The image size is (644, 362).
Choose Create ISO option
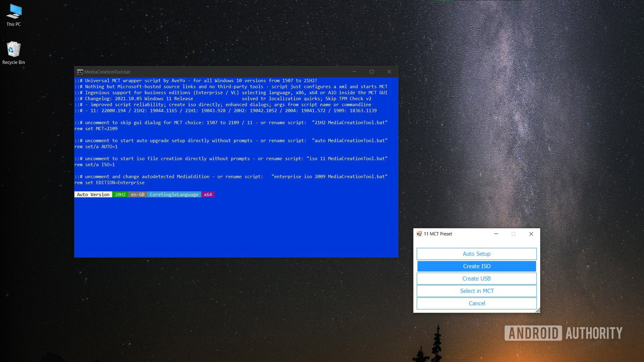coord(476,266)
